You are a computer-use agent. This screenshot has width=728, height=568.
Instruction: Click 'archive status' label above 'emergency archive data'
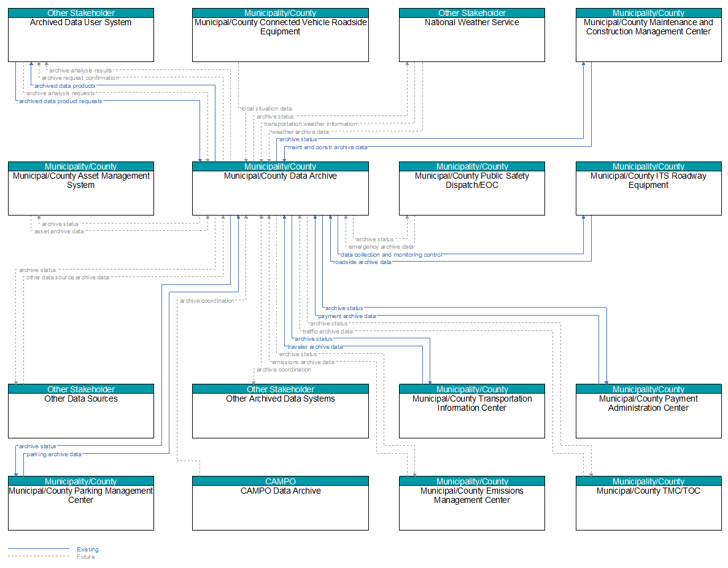[x=374, y=239]
